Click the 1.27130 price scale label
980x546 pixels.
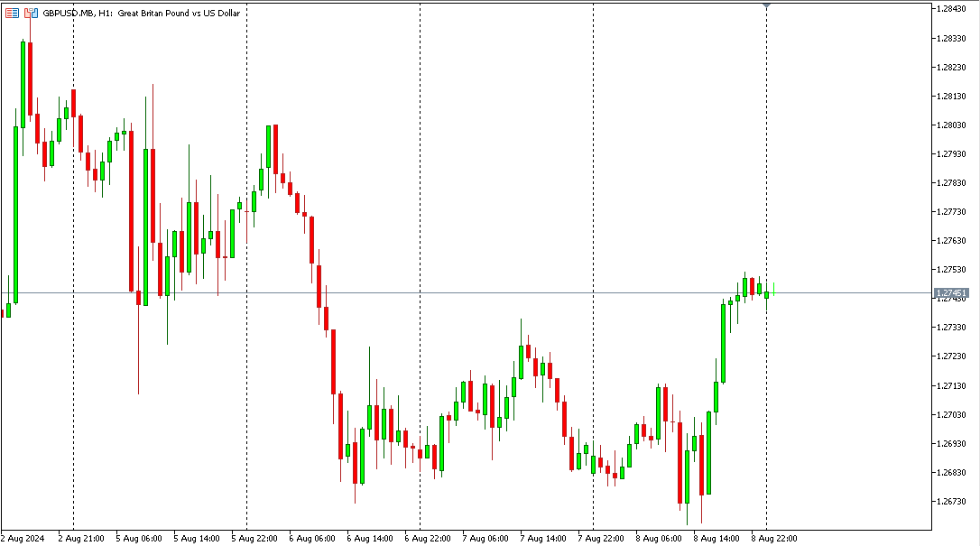[x=951, y=385]
